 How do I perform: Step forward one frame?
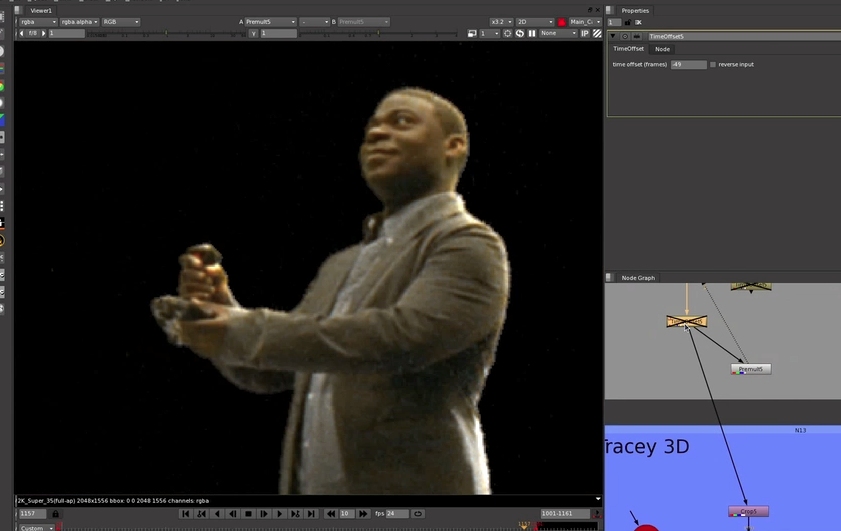(264, 514)
